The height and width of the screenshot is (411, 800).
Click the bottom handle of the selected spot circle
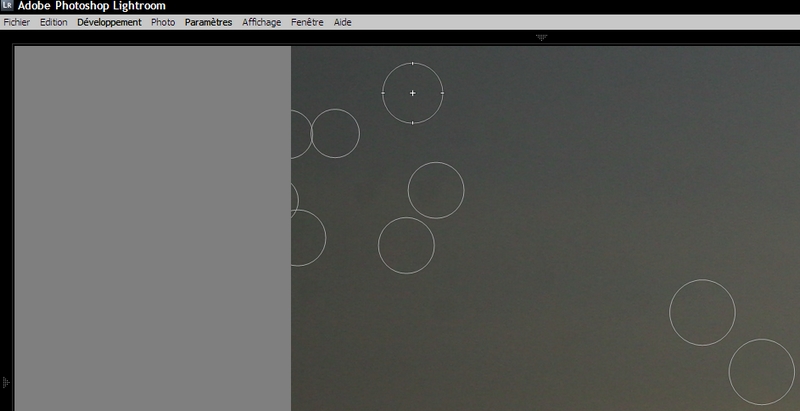coord(412,123)
